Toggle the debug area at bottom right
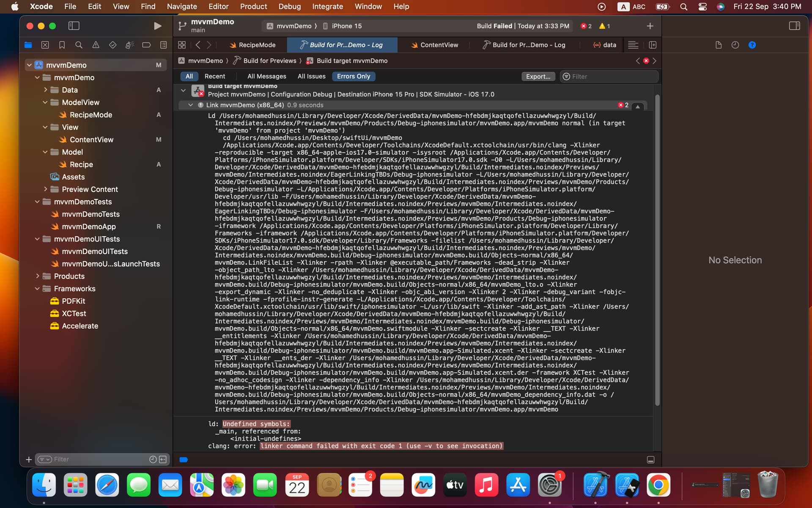Image resolution: width=812 pixels, height=508 pixels. (651, 460)
